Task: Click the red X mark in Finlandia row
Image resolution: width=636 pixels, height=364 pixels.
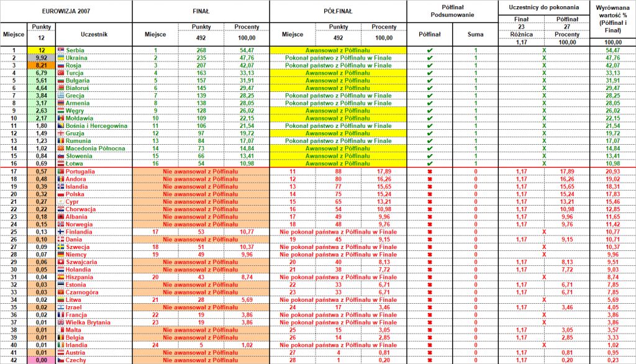Action: [544, 232]
